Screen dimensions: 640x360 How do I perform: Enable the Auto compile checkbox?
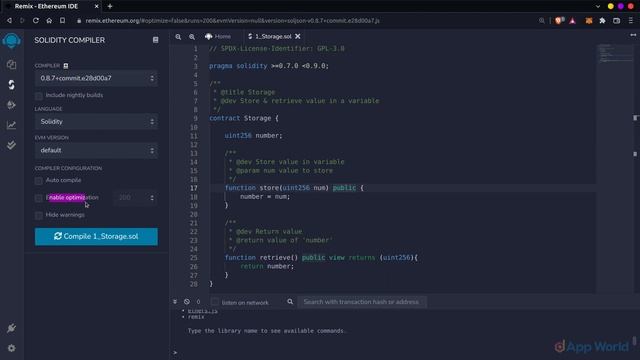pos(39,180)
